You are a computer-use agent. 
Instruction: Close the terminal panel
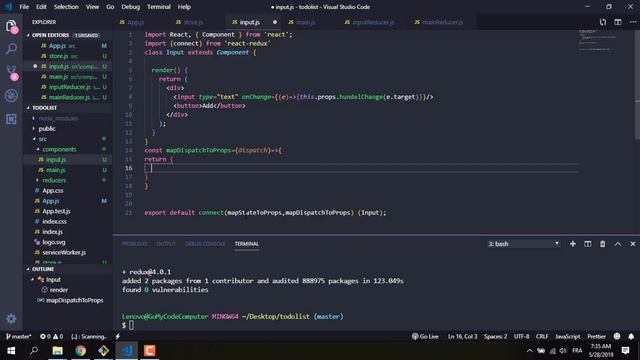pos(633,244)
